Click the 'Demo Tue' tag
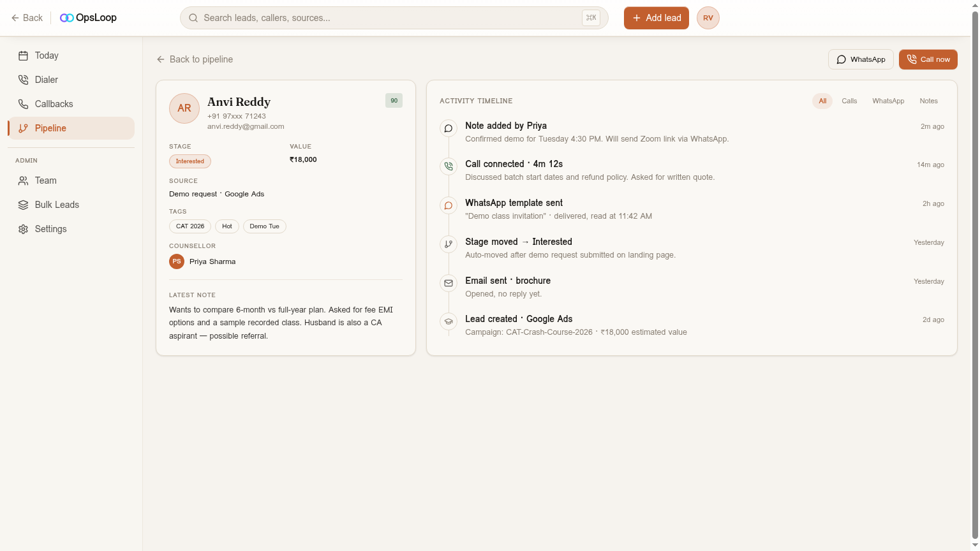This screenshot has height=551, width=980. pyautogui.click(x=265, y=226)
